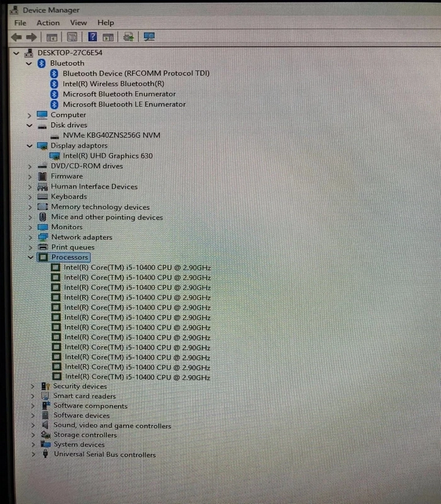Click the Sound, video and game controllers icon

(x=45, y=425)
